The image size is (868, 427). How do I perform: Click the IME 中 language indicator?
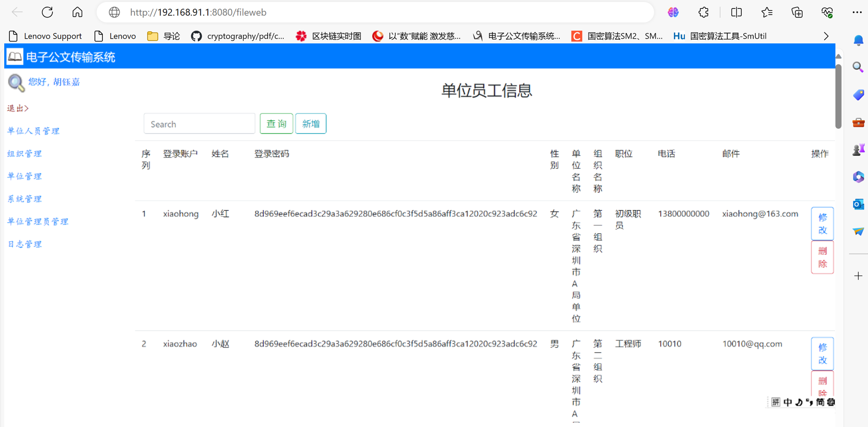click(787, 402)
